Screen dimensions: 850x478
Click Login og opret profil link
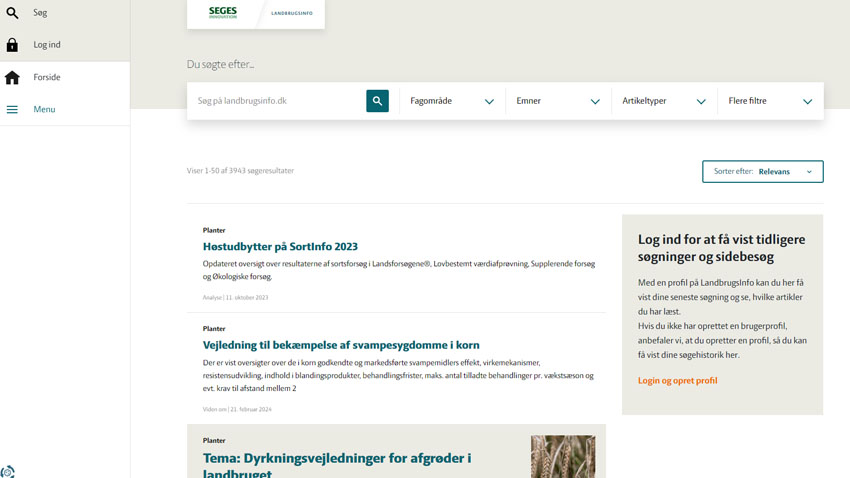click(677, 381)
